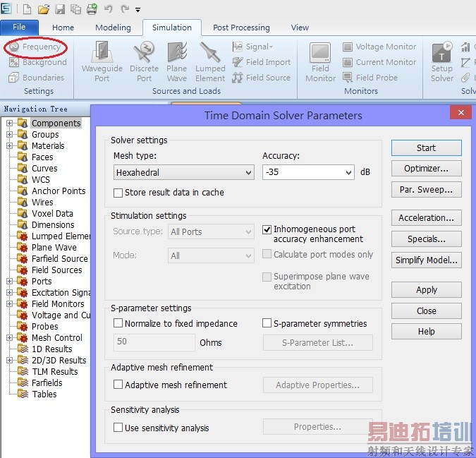Open Specials settings
476x458 pixels.
click(426, 239)
